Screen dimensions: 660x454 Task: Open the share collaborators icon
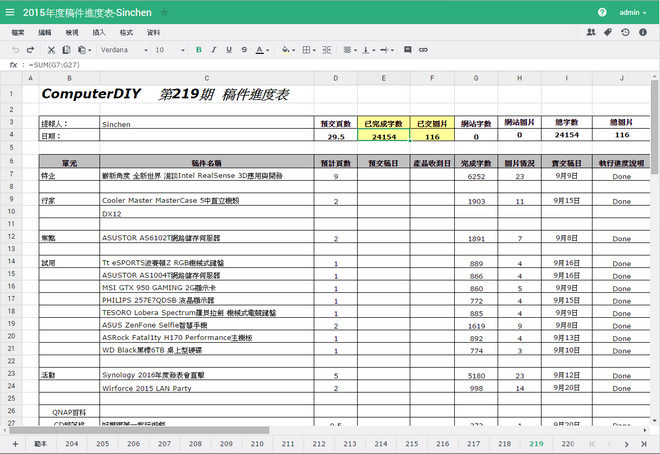click(591, 32)
